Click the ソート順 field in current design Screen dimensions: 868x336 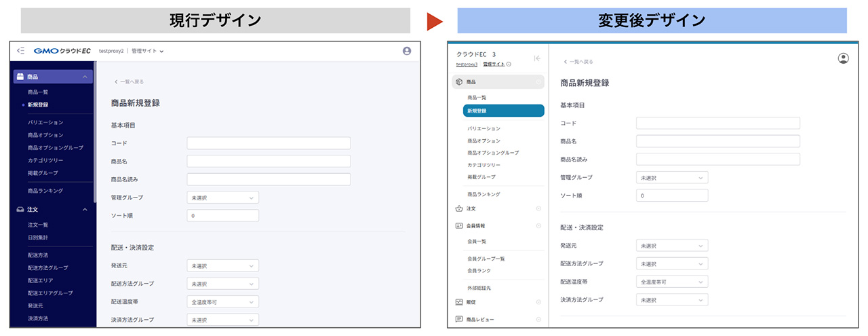223,215
